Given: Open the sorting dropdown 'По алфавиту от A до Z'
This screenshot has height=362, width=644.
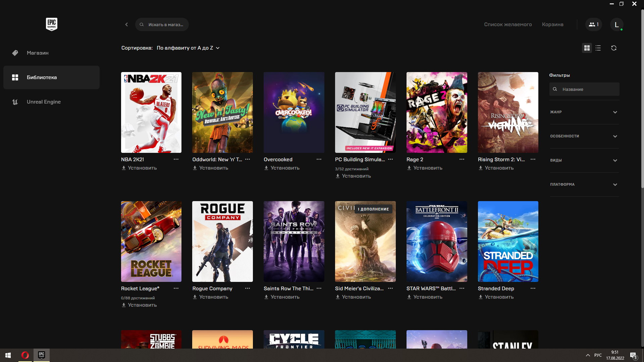Looking at the screenshot, I should (x=188, y=48).
